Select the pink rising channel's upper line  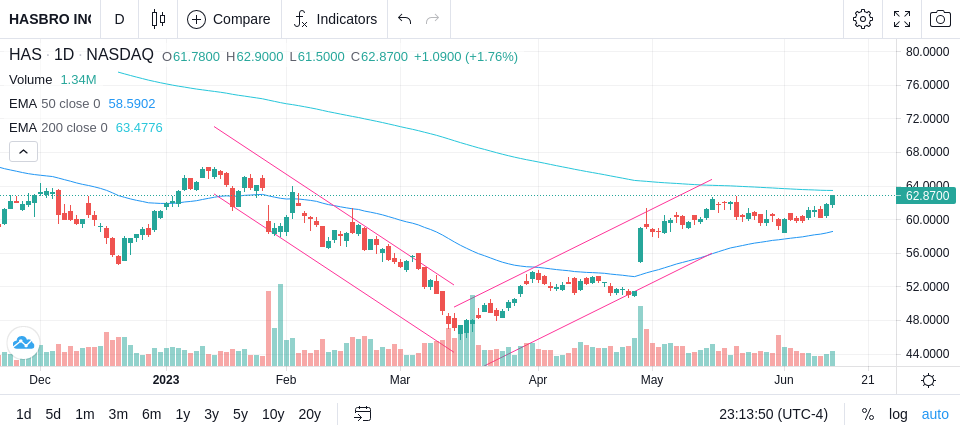coord(582,244)
